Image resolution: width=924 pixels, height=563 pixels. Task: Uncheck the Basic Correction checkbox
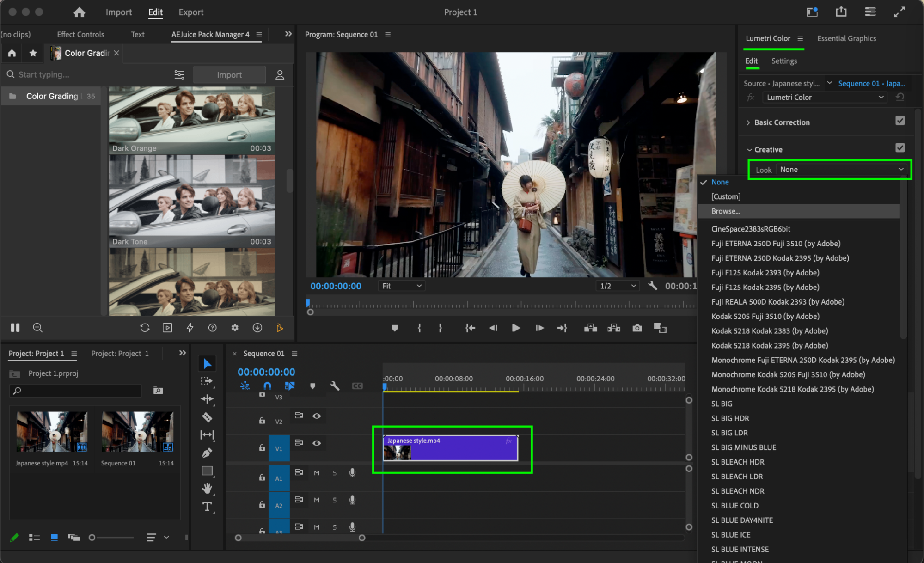click(x=900, y=121)
